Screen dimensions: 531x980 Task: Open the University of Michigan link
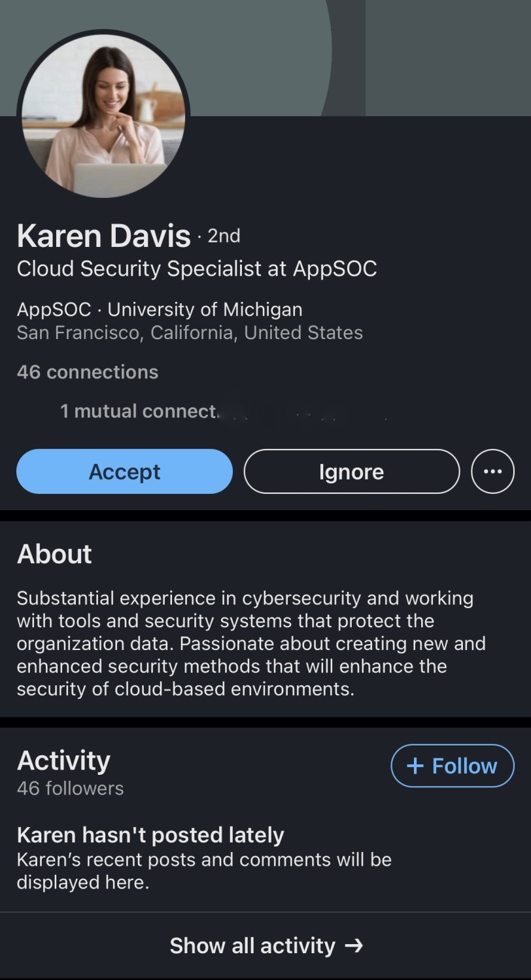coord(205,309)
